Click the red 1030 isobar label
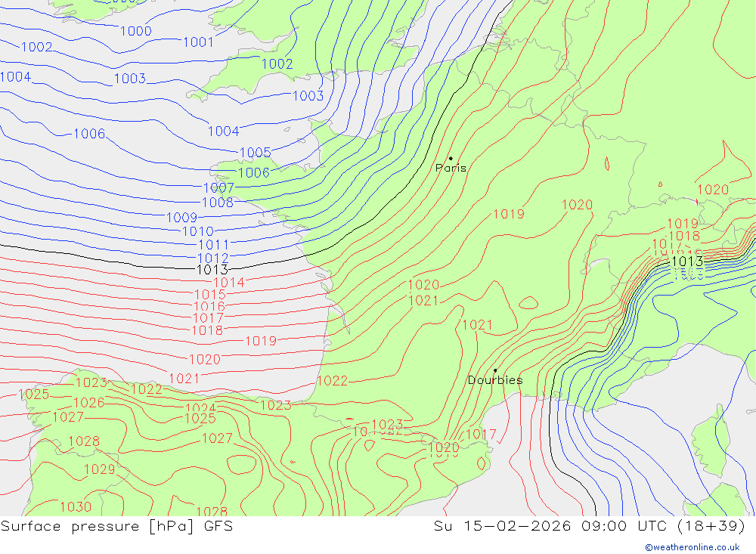This screenshot has height=554, width=756. 76,507
